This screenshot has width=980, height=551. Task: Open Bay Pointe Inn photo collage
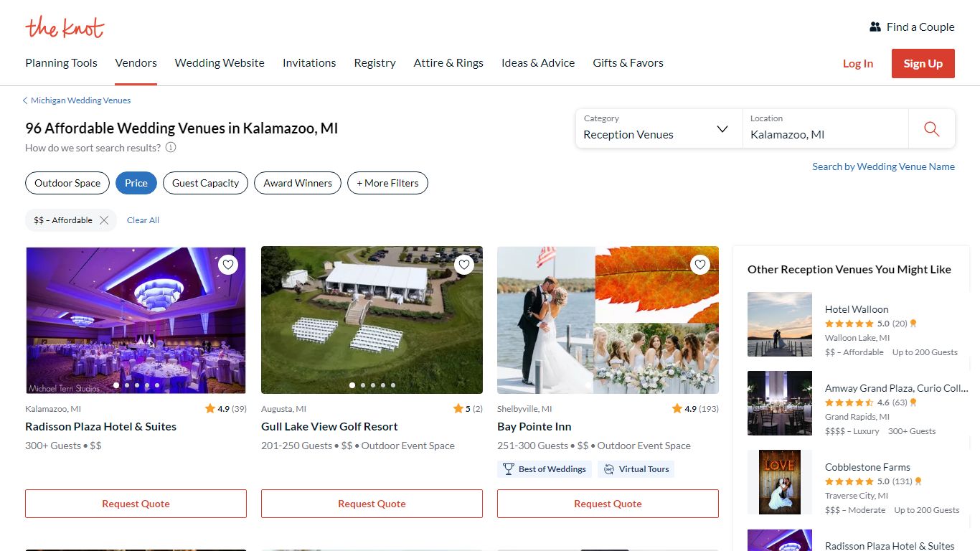[x=608, y=320]
